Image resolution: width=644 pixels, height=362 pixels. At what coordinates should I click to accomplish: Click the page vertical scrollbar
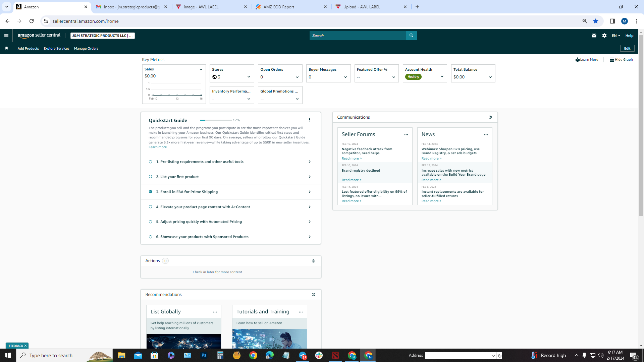pos(641,125)
